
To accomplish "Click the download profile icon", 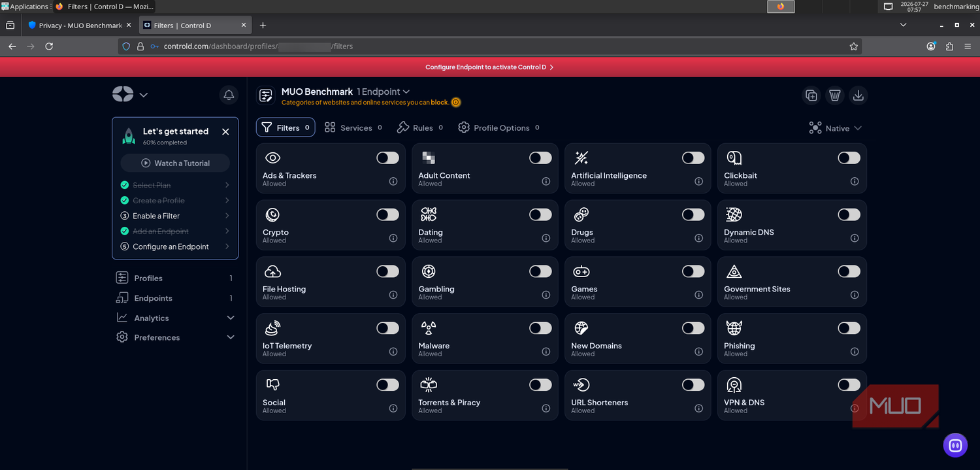I will click(x=858, y=95).
